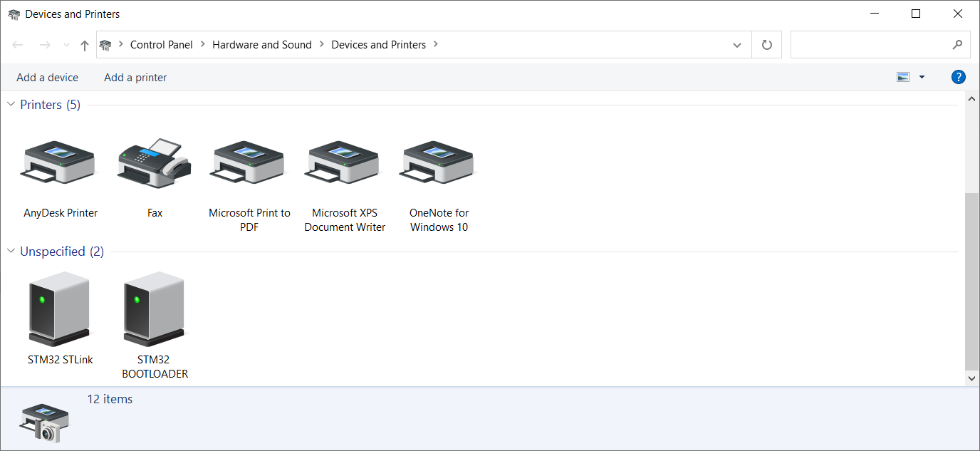Click Add a device command

47,78
